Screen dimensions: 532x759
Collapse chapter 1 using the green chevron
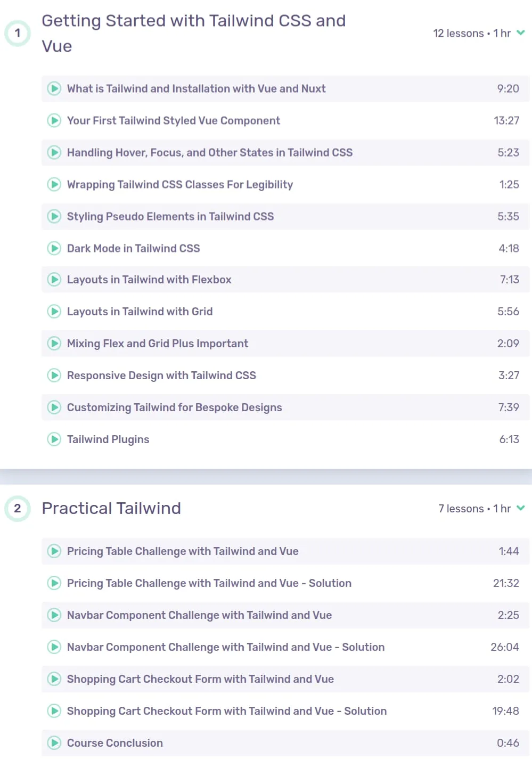point(521,33)
